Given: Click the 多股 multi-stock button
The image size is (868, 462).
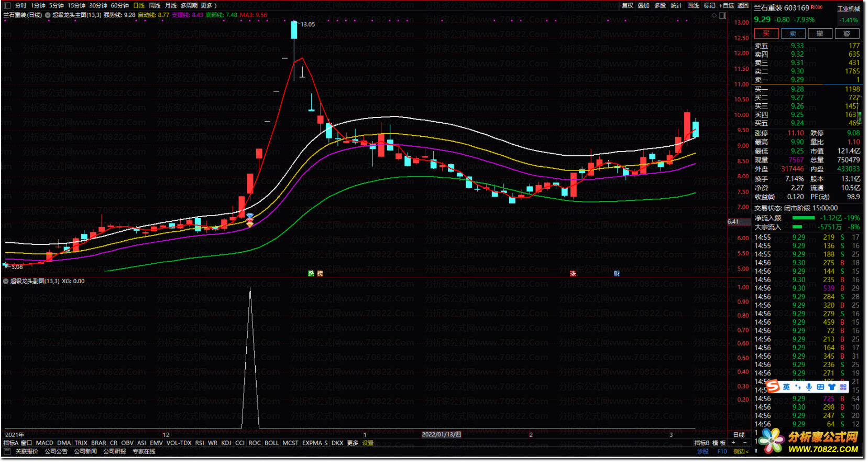Looking at the screenshot, I should (660, 5).
